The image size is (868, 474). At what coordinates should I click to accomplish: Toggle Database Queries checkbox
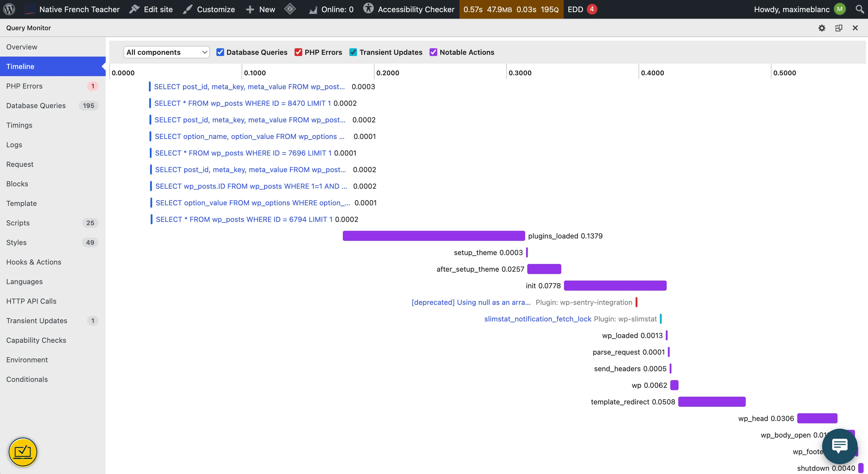(x=220, y=52)
